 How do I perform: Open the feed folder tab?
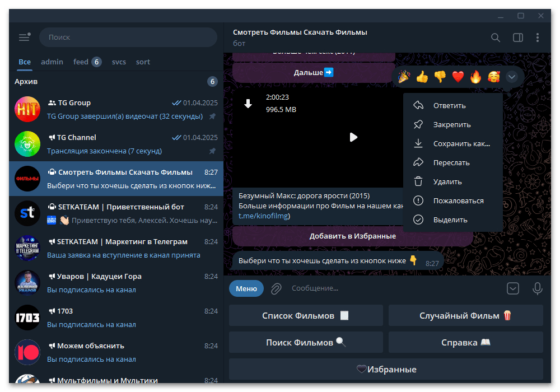point(87,62)
